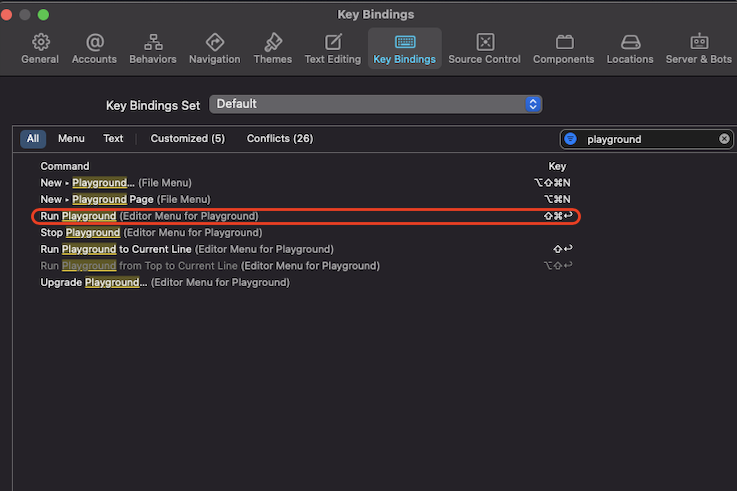Viewport: 737px width, 491px height.
Task: Select Run Playground to Current Line row
Action: coord(306,249)
